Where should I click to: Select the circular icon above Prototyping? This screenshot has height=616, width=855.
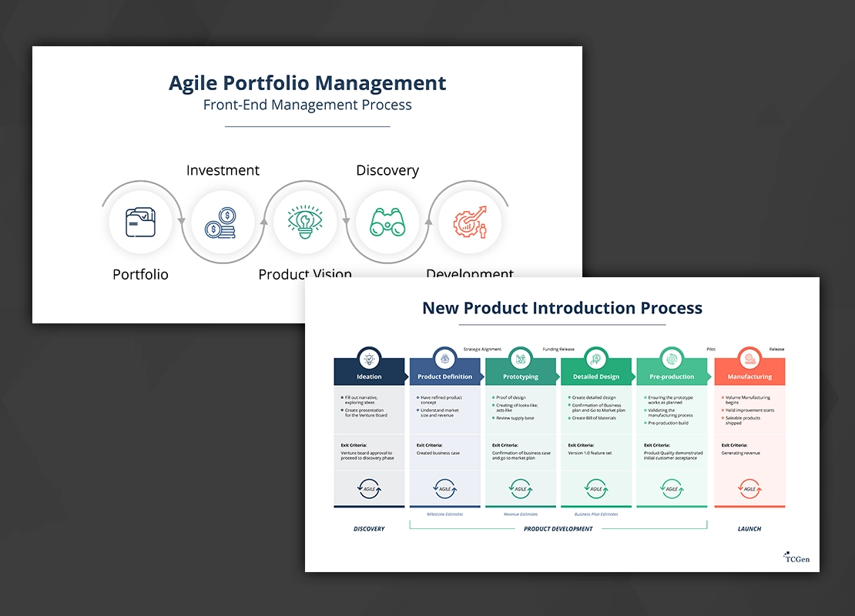[521, 359]
